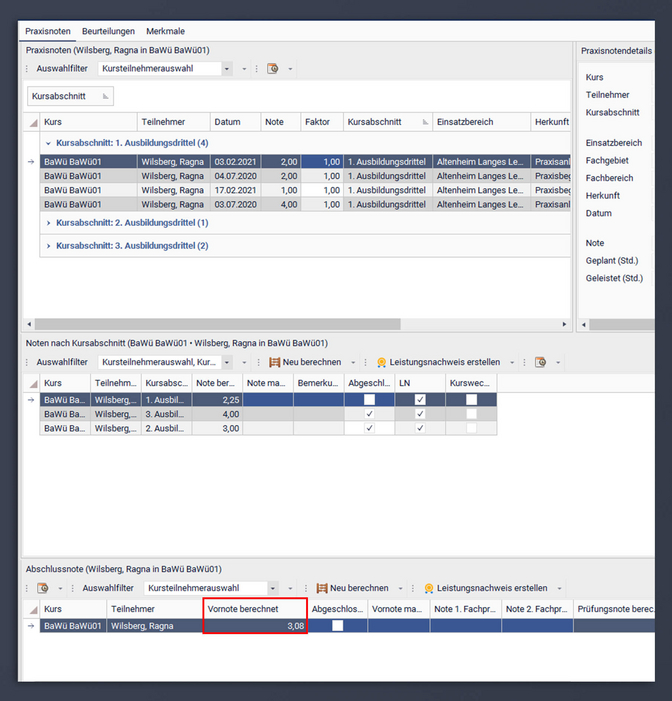Toggle Abgeschlossen checkbox for the 1. Ausbildungsdrittel row
672x701 pixels.
(x=369, y=399)
